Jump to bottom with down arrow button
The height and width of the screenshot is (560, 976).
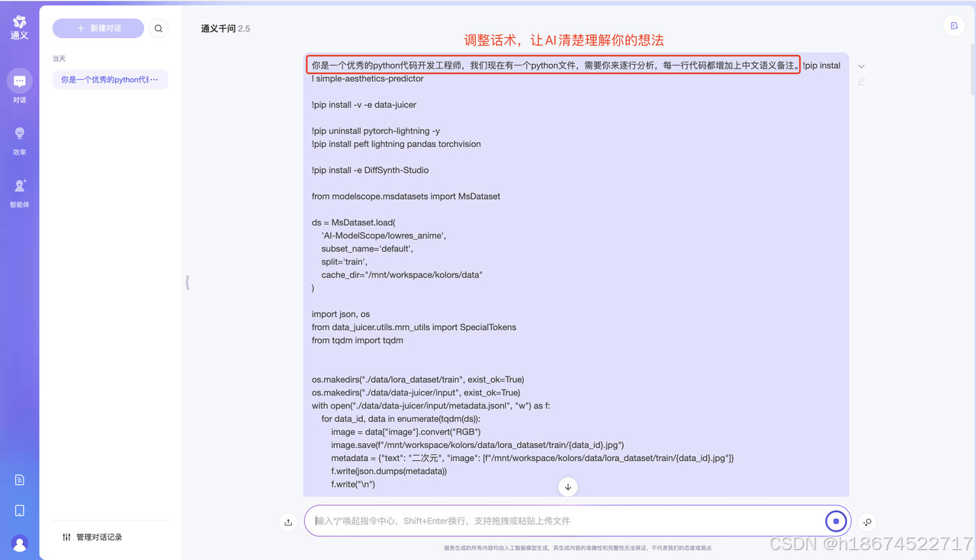pos(568,487)
